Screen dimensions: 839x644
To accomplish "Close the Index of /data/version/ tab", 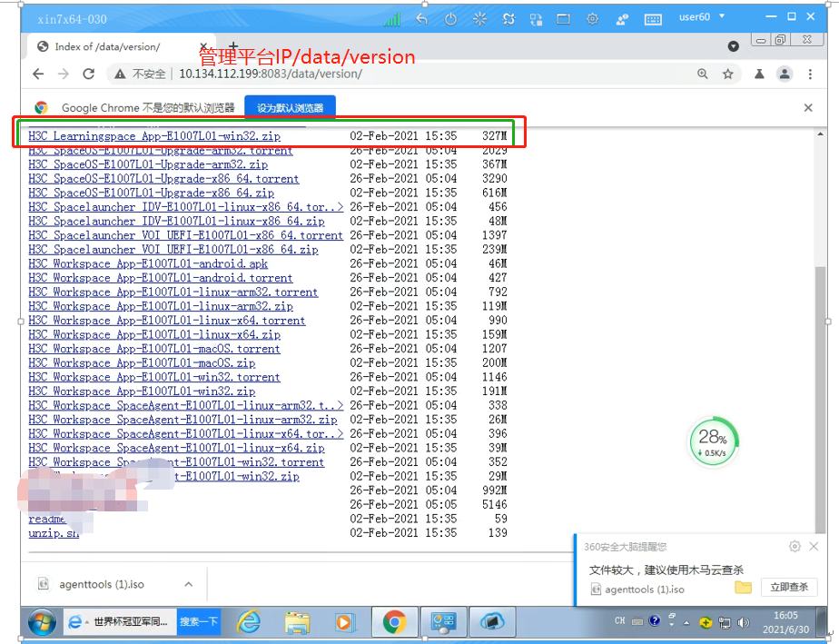I will tap(204, 46).
